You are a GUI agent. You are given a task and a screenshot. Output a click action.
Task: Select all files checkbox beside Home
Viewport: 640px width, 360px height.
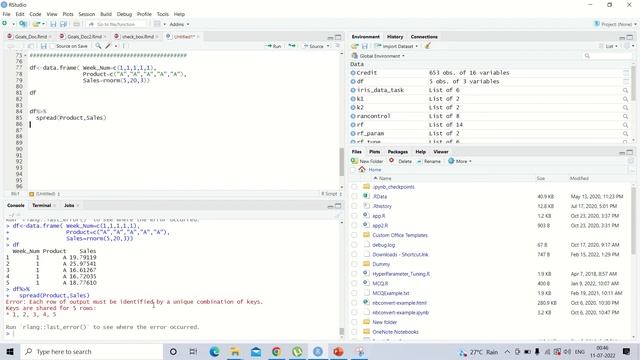353,170
